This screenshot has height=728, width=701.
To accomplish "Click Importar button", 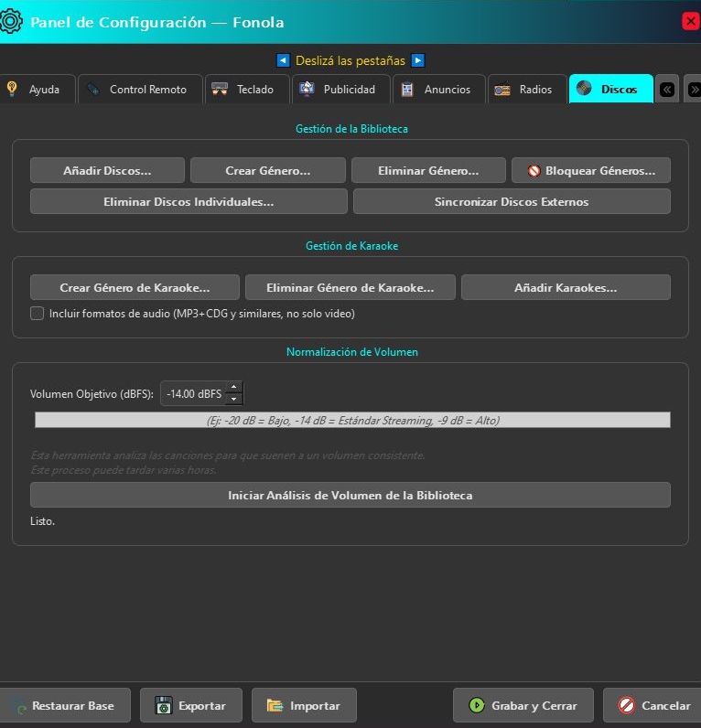I will tap(304, 705).
